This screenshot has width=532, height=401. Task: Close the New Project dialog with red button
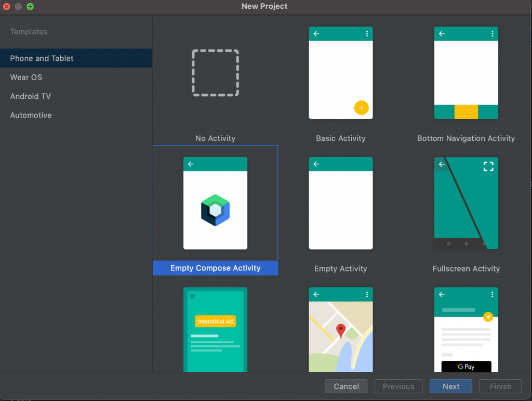pos(6,6)
